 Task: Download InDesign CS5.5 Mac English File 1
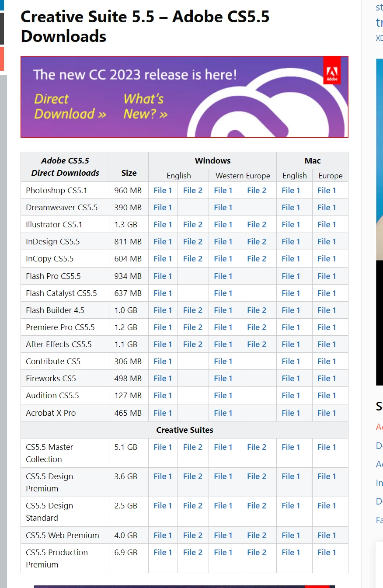point(291,241)
